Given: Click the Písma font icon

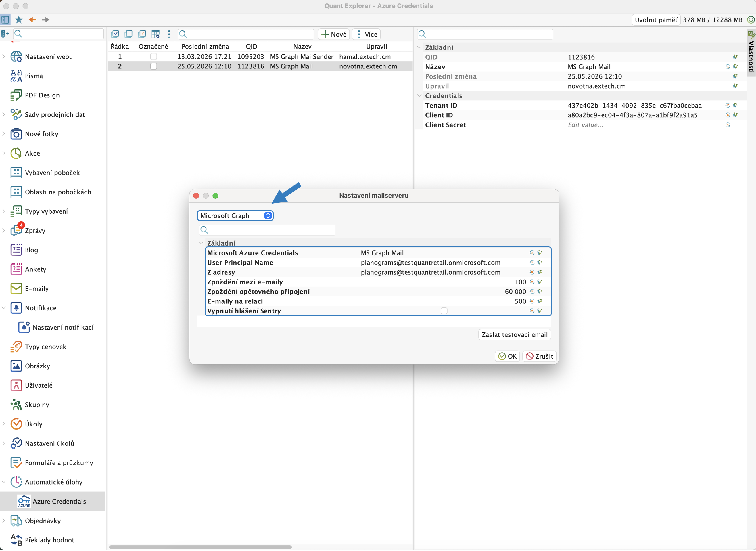Looking at the screenshot, I should (x=16, y=76).
